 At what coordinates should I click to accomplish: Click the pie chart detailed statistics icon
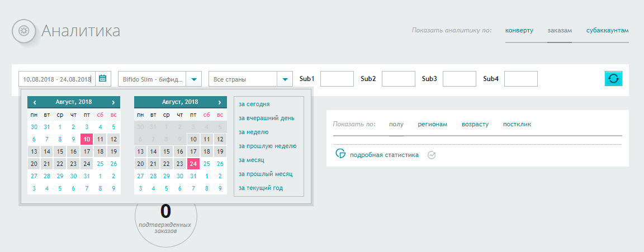[340, 154]
